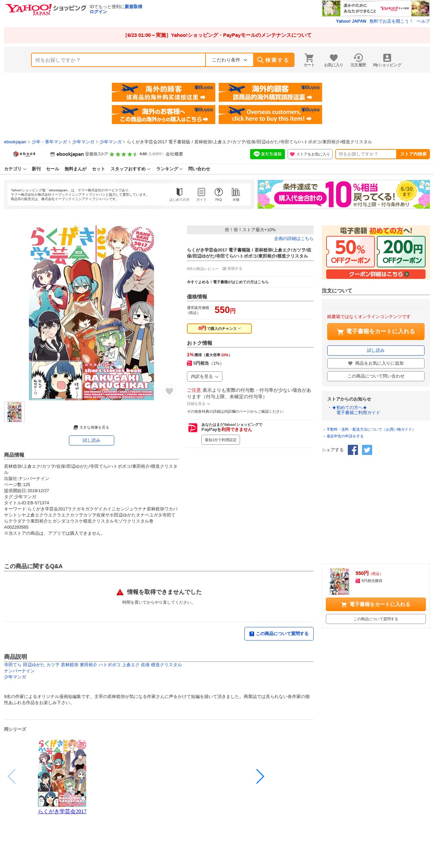This screenshot has width=434, height=868.
Task: Share the product on Twitter
Action: coord(367,450)
